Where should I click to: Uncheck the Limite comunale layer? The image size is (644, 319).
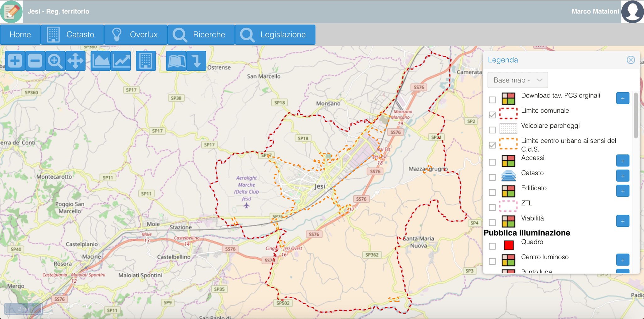[x=492, y=115]
